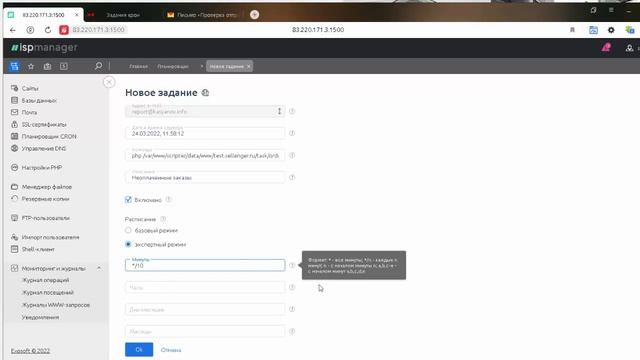Screen dimensions: 640x360
Task: Click the Дни месяца input field
Action: (205, 309)
